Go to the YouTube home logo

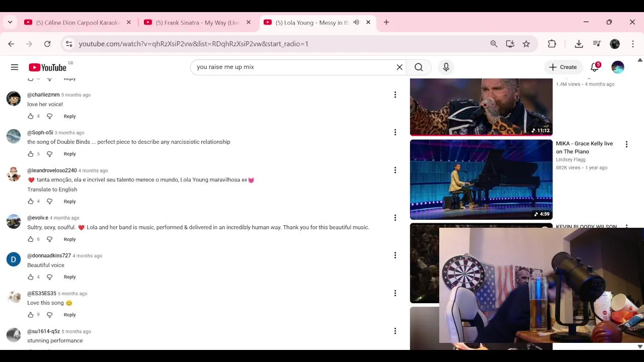pyautogui.click(x=47, y=67)
